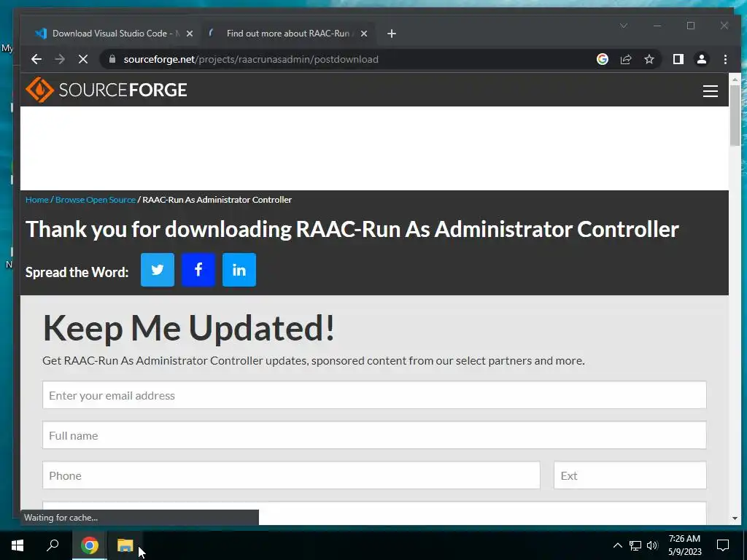Close the Visual Studio Code tab
Viewport: 747px width, 560px height.
[x=190, y=34]
